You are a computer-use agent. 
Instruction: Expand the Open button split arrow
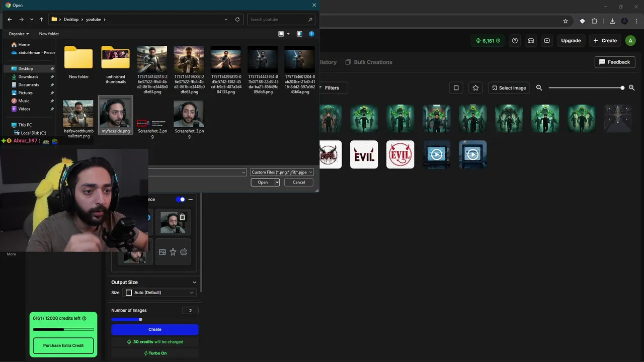[x=277, y=183]
